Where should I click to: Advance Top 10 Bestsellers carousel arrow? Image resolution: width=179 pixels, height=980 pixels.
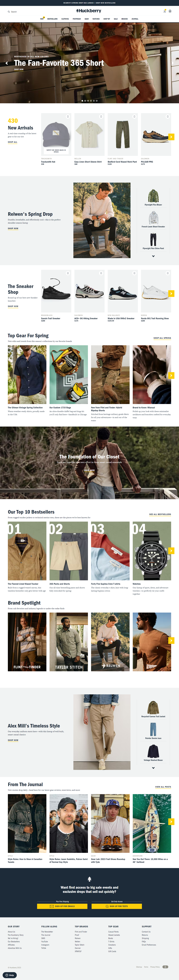(171, 550)
